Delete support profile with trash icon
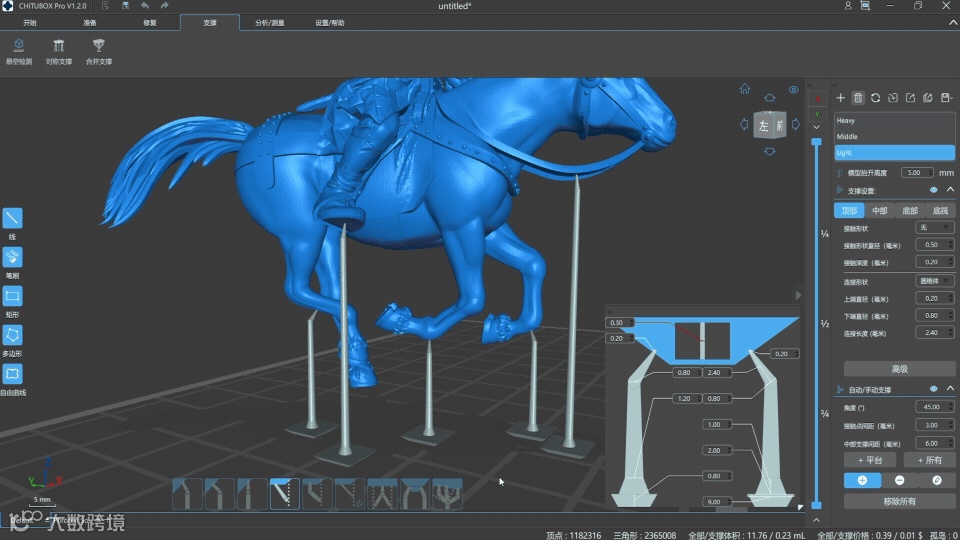 (858, 98)
